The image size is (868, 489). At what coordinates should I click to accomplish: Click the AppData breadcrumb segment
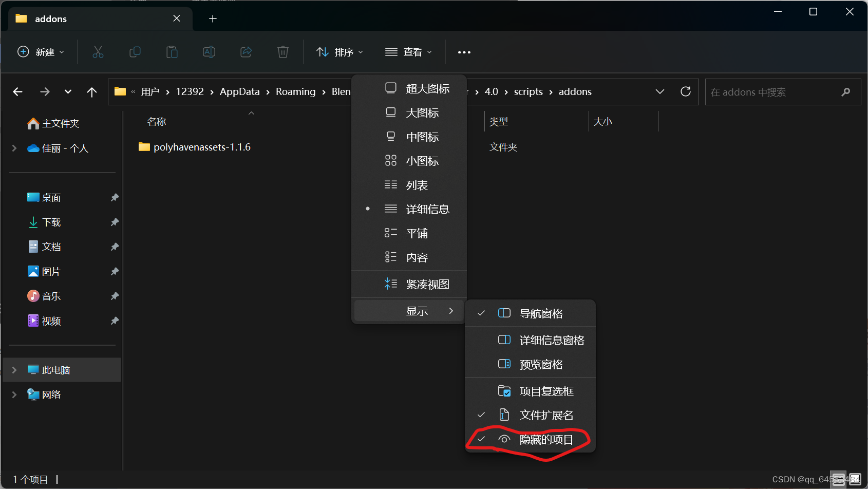(x=240, y=91)
